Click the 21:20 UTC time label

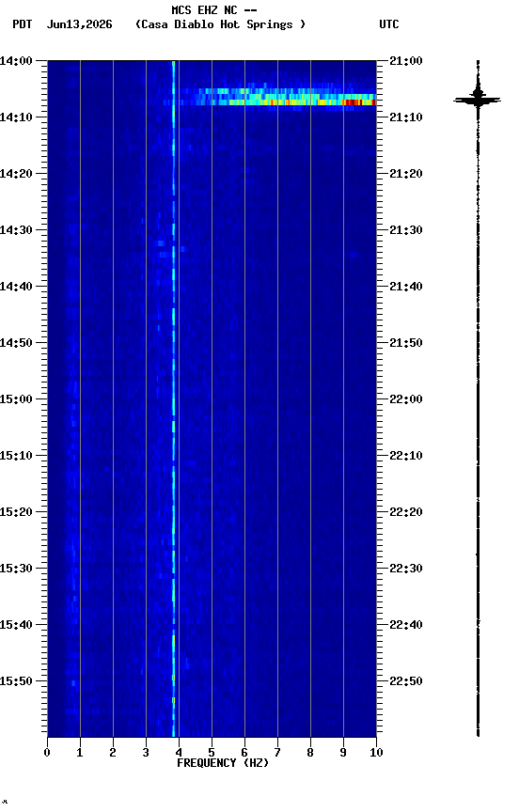tap(406, 174)
